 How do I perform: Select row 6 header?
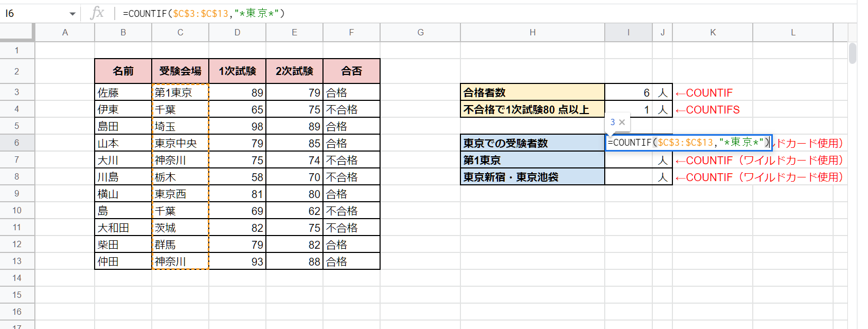[17, 143]
